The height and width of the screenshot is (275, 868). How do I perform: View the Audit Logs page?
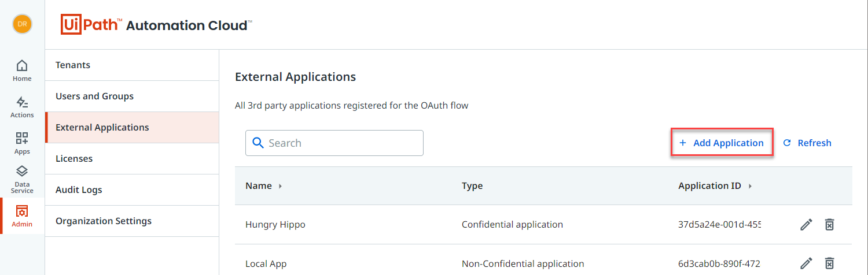(x=132, y=190)
